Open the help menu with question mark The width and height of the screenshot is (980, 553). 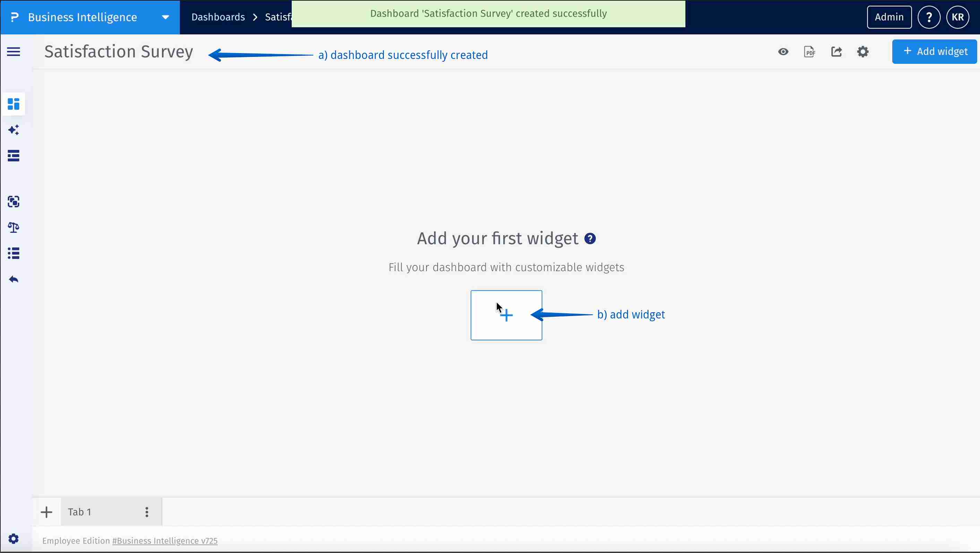(x=929, y=17)
